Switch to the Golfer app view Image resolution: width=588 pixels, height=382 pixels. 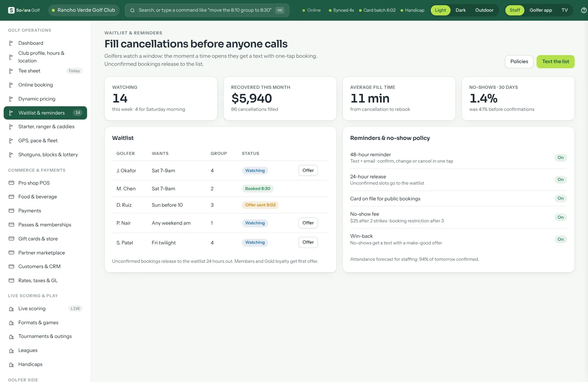coord(541,10)
